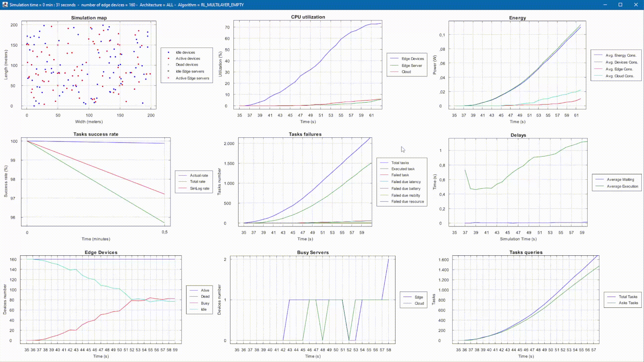Restore down the simulation window
This screenshot has width=644, height=362.
click(x=620, y=5)
